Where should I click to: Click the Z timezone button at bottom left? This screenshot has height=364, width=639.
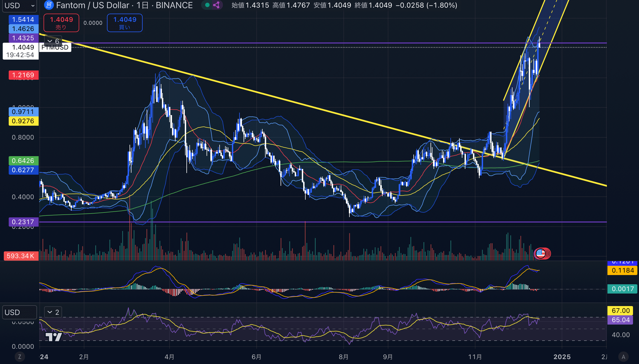pos(20,357)
